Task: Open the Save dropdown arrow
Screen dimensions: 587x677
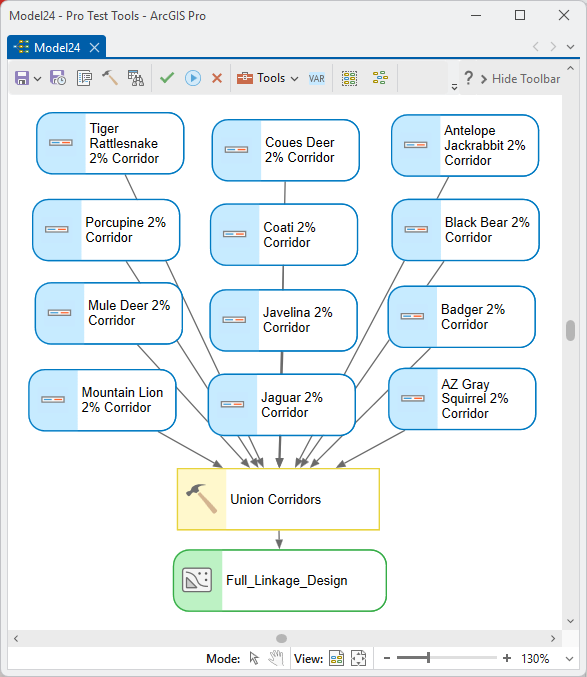Action: click(x=38, y=79)
